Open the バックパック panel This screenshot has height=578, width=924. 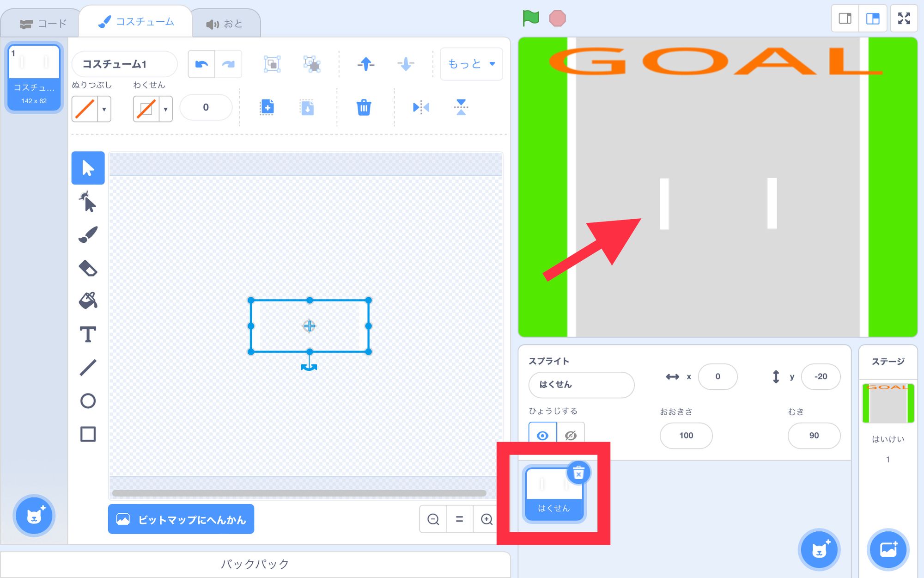(255, 564)
